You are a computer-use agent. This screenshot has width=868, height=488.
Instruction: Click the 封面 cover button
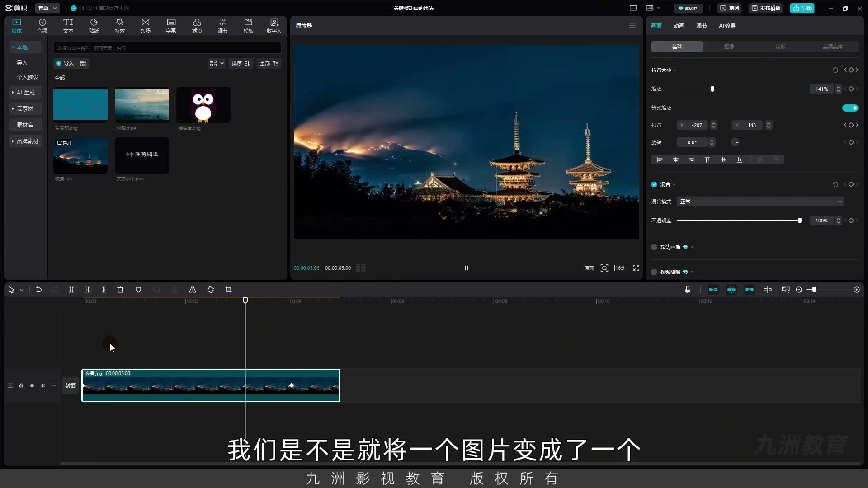(70, 385)
